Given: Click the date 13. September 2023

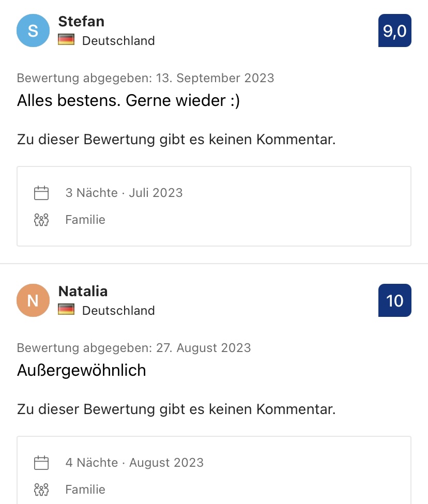Looking at the screenshot, I should pos(215,78).
